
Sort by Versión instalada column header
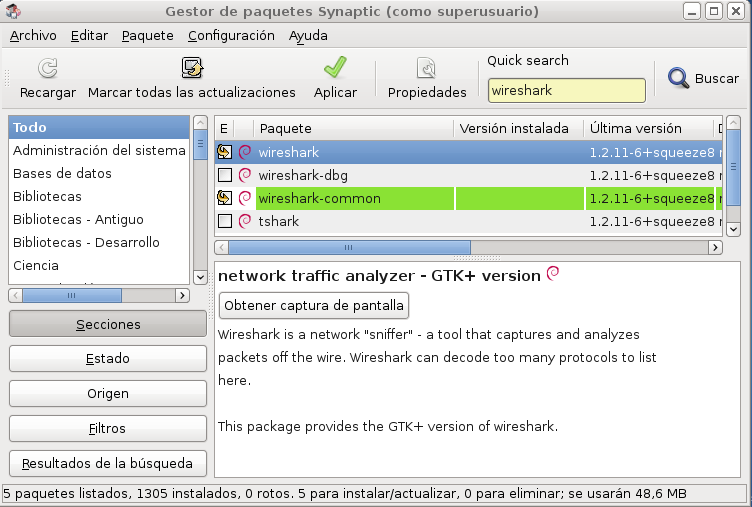tap(518, 129)
